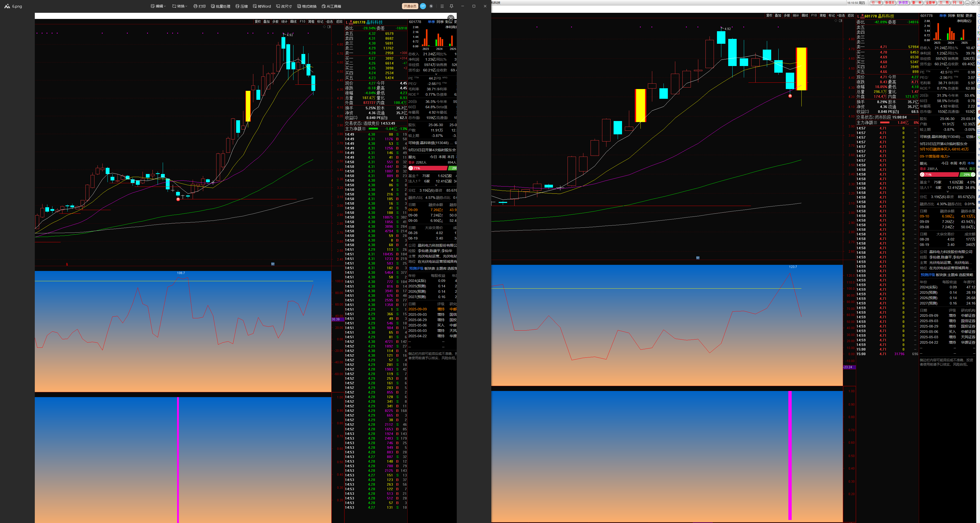The height and width of the screenshot is (523, 980).
Task: Convert image using 转Word tool
Action: [x=262, y=6]
